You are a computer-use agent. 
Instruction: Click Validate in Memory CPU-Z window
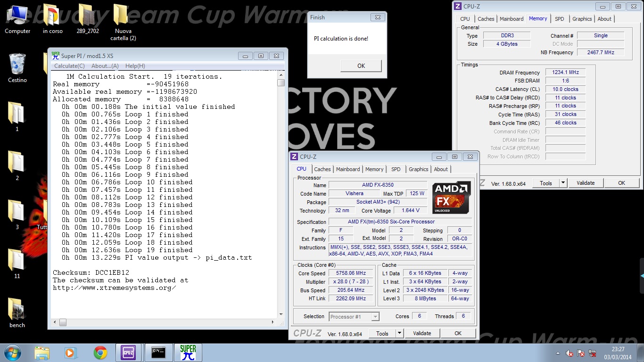(586, 183)
